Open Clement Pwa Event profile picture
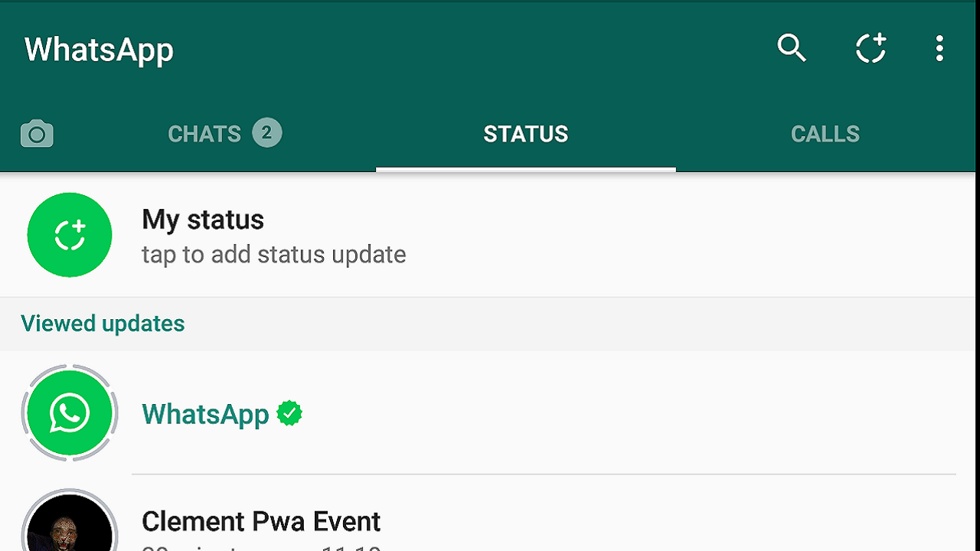The image size is (980, 551). (x=70, y=522)
